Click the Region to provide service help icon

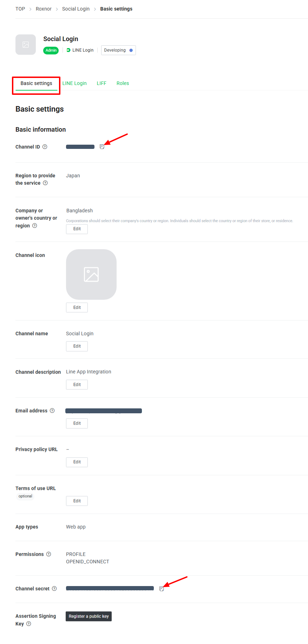pyautogui.click(x=45, y=183)
